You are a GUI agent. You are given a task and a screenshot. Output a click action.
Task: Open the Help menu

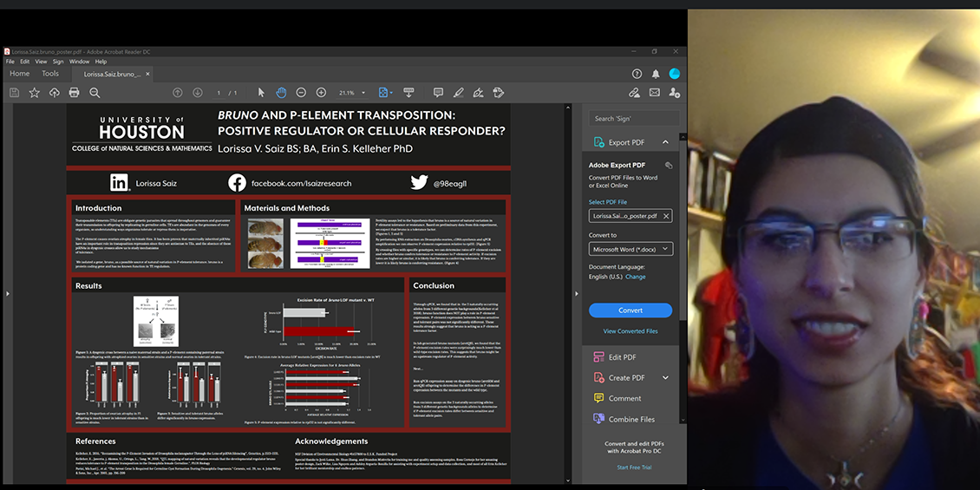(101, 62)
